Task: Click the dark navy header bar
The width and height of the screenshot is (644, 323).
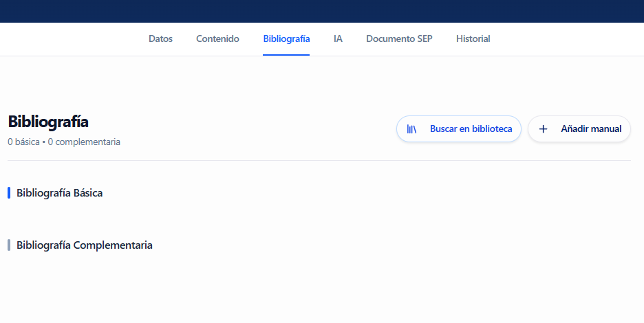Action: [x=322, y=11]
